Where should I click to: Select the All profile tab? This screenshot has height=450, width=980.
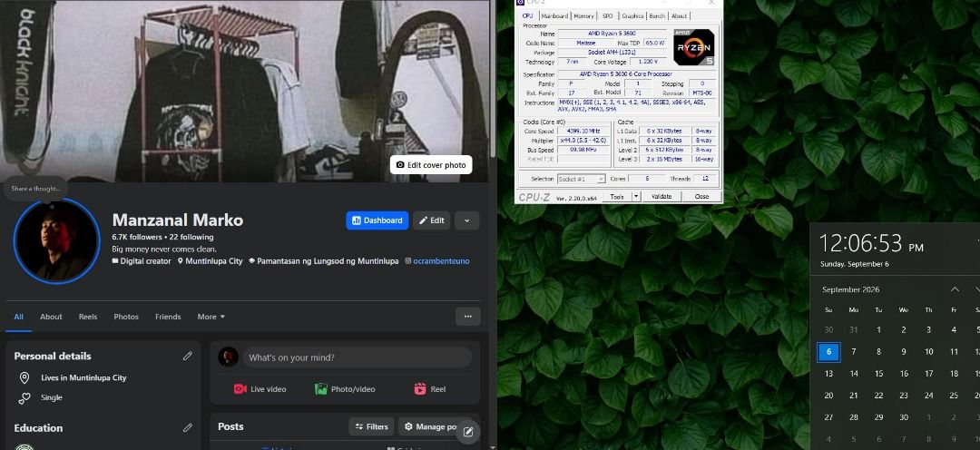coord(19,317)
